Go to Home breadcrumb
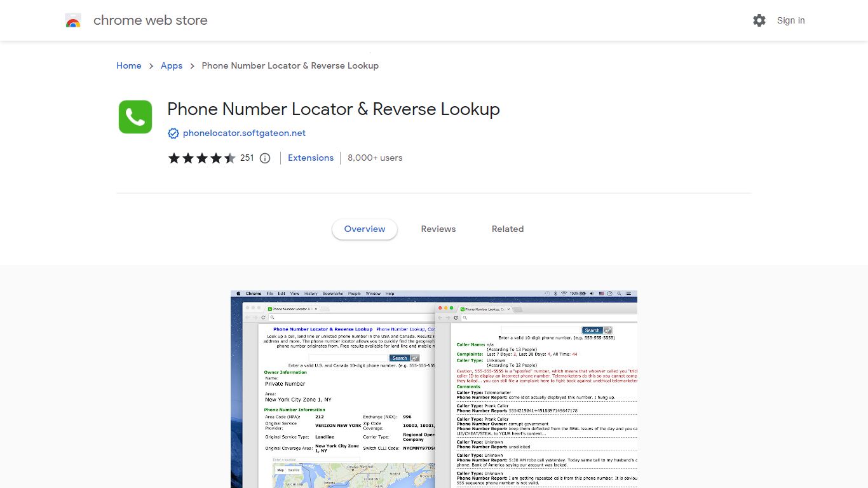This screenshot has height=488, width=868. 129,65
